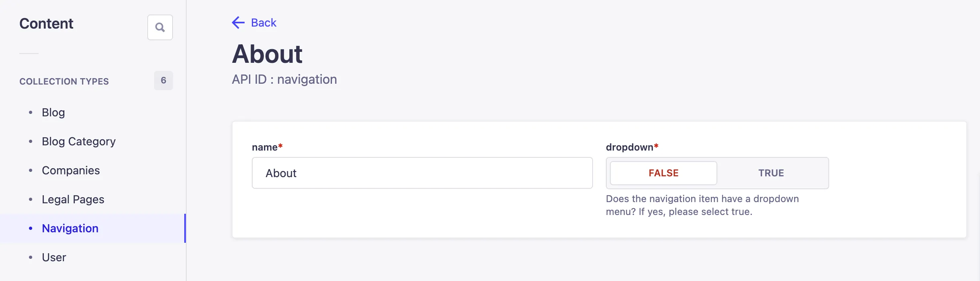Open the User collection type
980x281 pixels.
(x=54, y=257)
